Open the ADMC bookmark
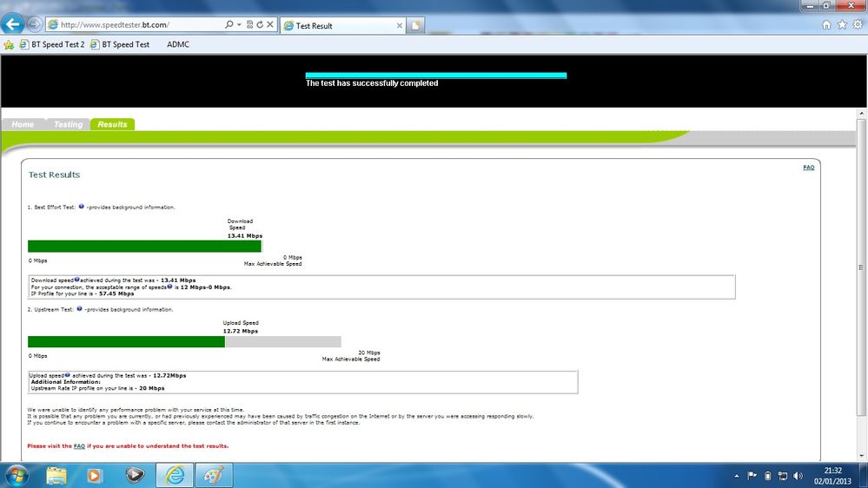868x488 pixels. pos(178,44)
